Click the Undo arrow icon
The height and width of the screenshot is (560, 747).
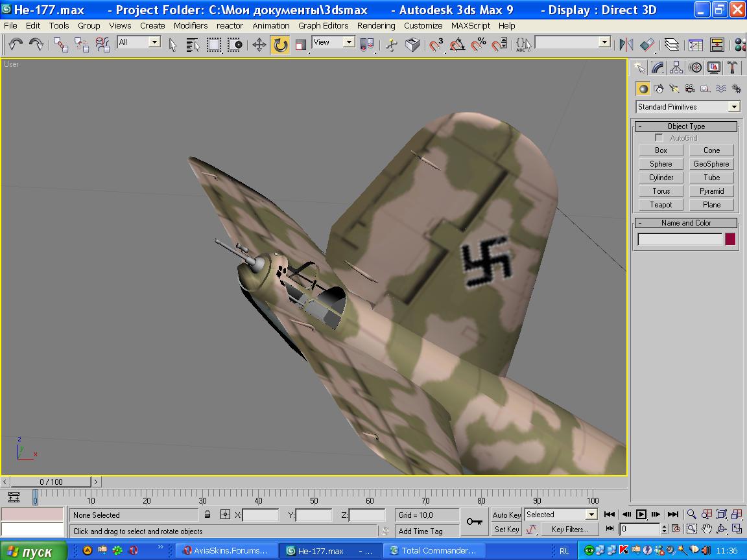16,45
